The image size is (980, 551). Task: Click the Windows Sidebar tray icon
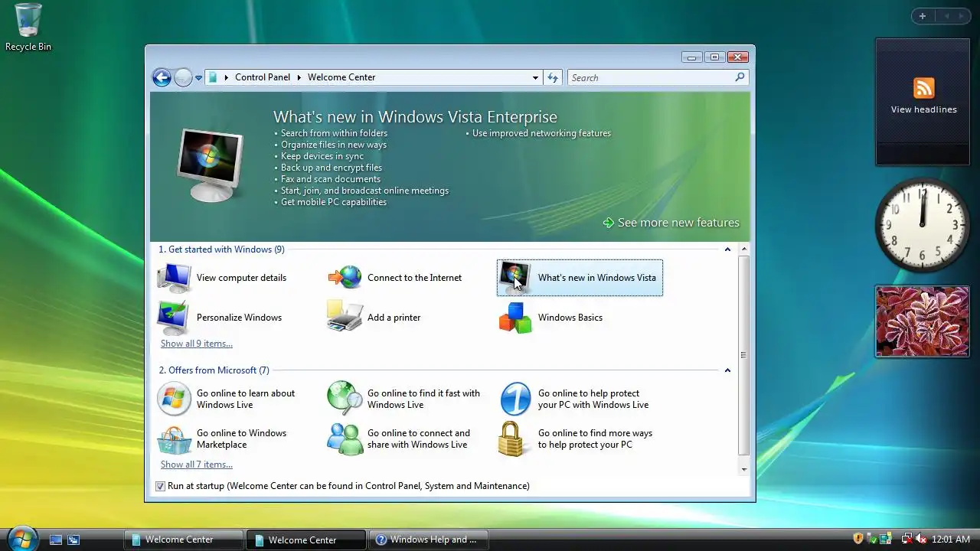point(886,539)
